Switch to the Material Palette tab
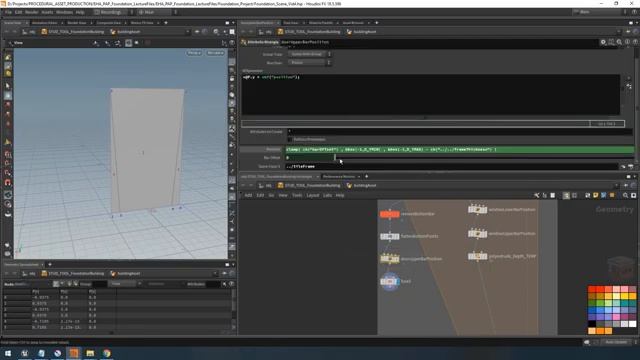The height and width of the screenshot is (360, 640). click(321, 23)
